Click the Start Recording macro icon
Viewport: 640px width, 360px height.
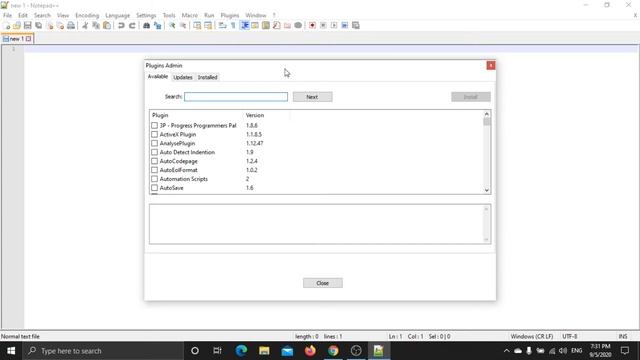pos(312,25)
